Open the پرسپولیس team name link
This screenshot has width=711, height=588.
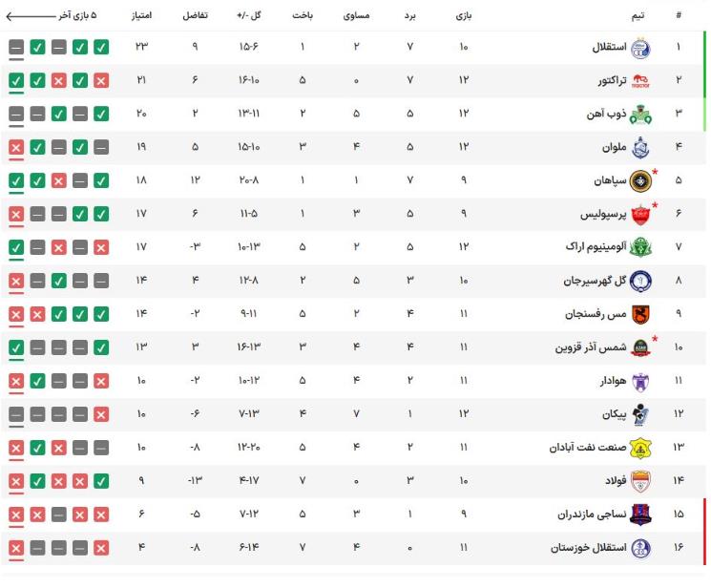(603, 214)
